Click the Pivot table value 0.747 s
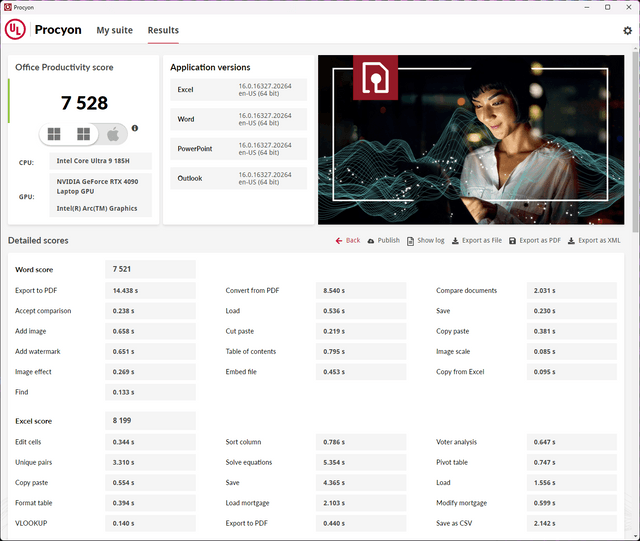The height and width of the screenshot is (541, 640). pyautogui.click(x=571, y=463)
